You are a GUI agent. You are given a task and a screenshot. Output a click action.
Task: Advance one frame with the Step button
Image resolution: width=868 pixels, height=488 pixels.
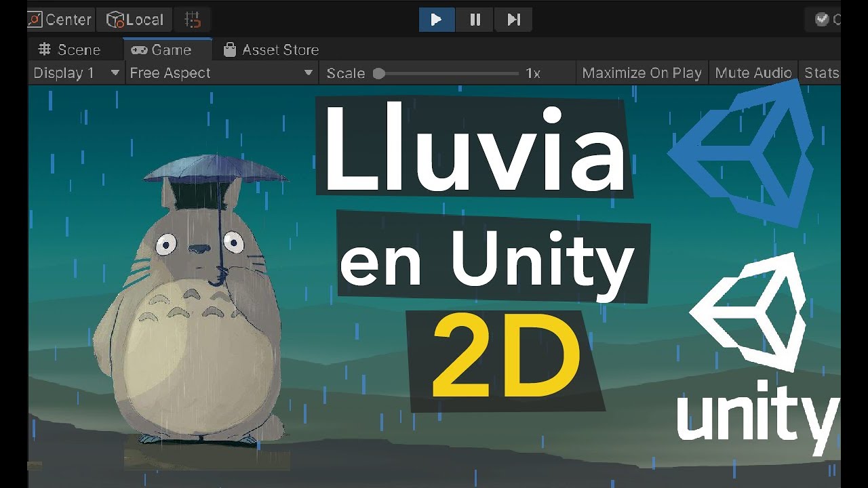(x=513, y=20)
